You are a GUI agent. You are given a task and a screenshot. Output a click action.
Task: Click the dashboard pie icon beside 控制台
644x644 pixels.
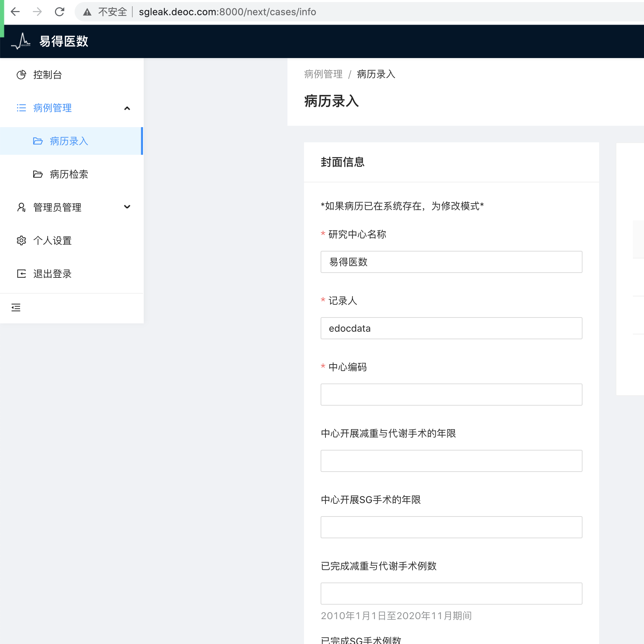(21, 75)
